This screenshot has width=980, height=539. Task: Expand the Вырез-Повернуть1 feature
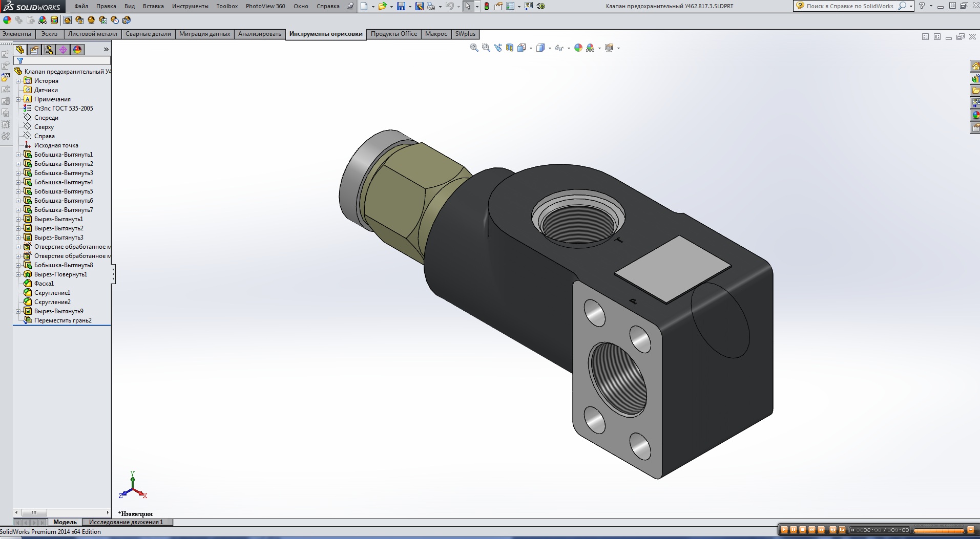point(18,274)
